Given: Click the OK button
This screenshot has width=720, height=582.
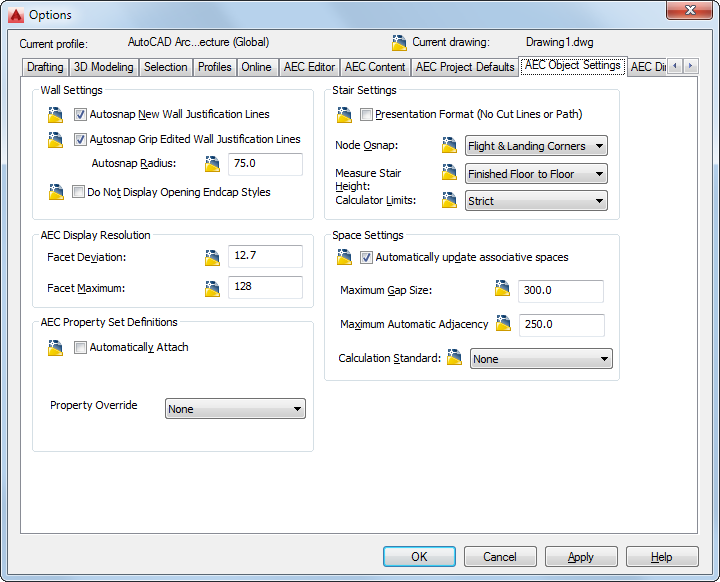Looking at the screenshot, I should [419, 557].
